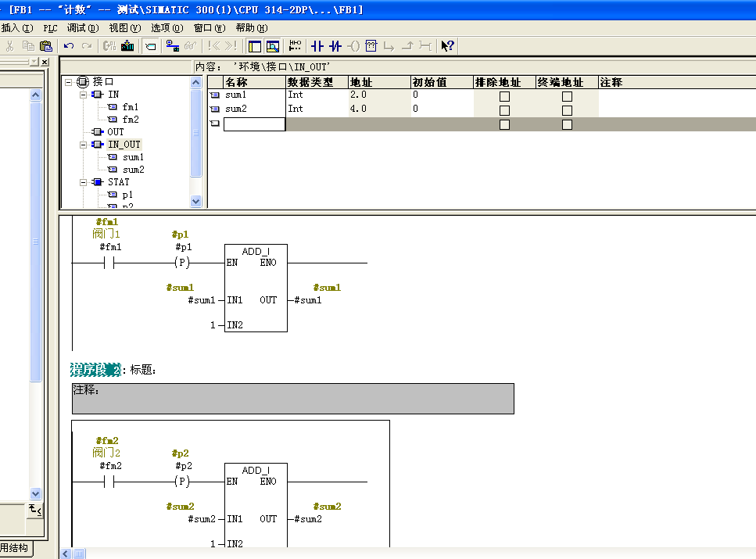Click interface tree scrollbar up arrow
This screenshot has width=756, height=559.
[195, 82]
